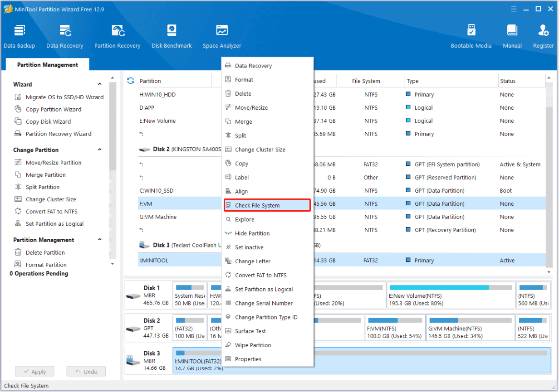Select the F:VM(NTFS) block in the disk map
The image size is (559, 392).
click(395, 328)
